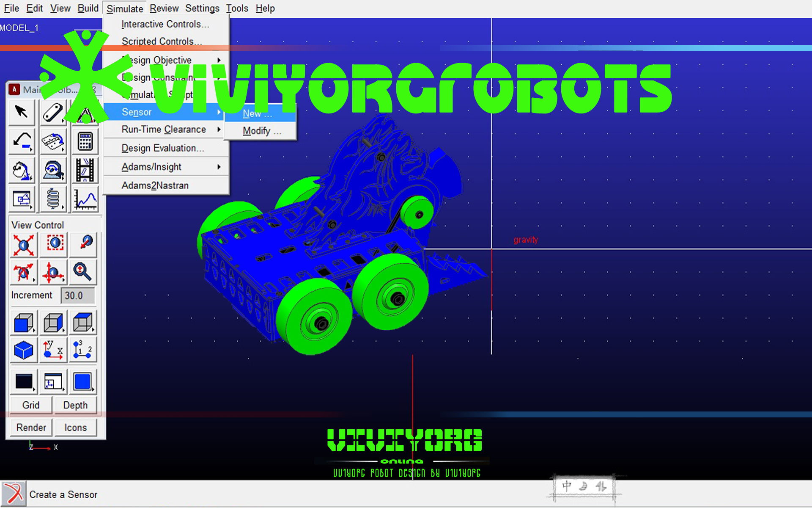The height and width of the screenshot is (508, 812).
Task: Click the Undo tool in the toolbox
Action: point(21,141)
